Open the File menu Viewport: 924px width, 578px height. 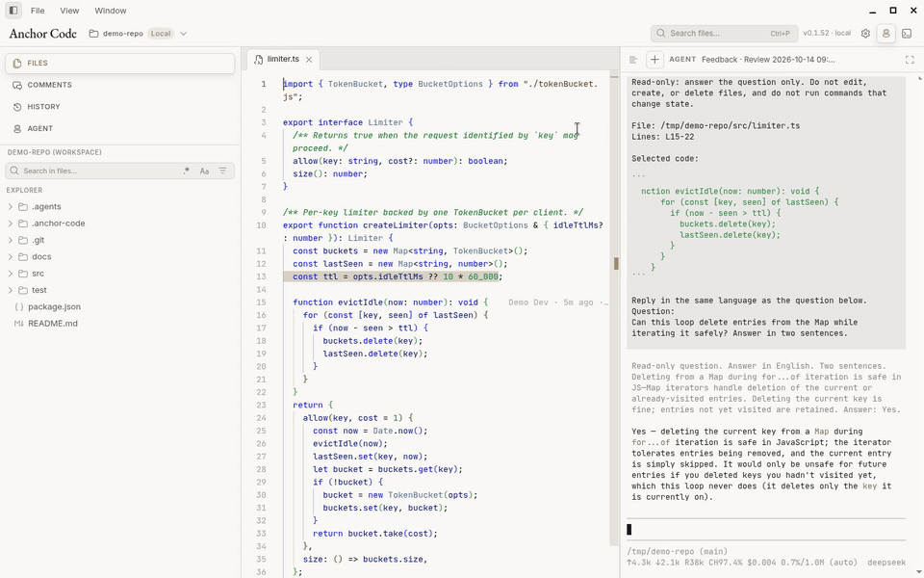pyautogui.click(x=38, y=11)
